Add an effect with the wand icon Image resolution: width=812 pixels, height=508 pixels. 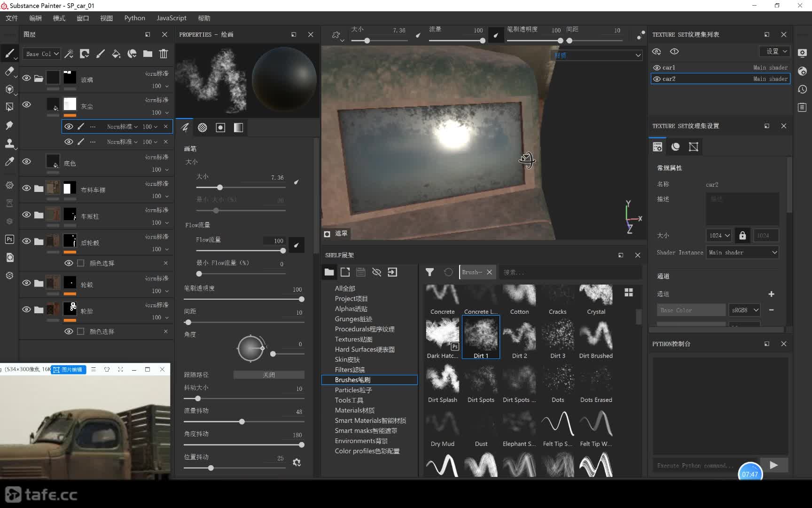(69, 54)
